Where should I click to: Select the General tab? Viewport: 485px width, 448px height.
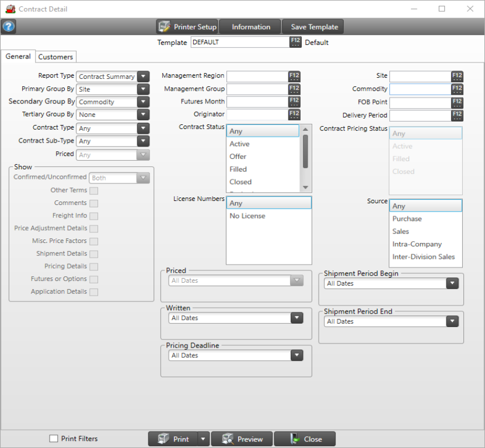(x=18, y=57)
